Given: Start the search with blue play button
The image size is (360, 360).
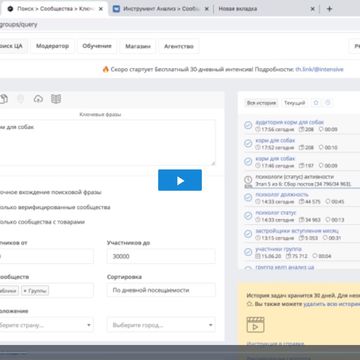Looking at the screenshot, I should click(x=180, y=180).
